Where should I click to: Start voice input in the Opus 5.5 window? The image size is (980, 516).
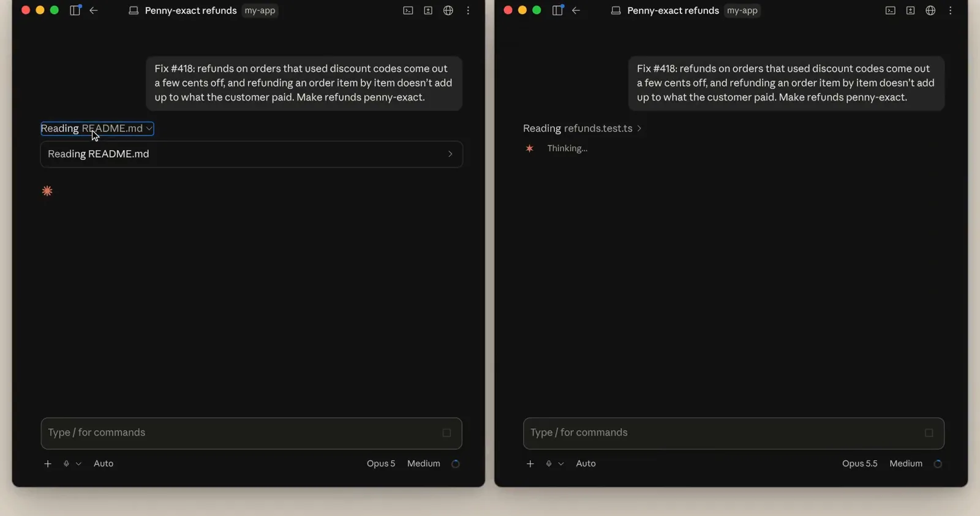tap(549, 464)
